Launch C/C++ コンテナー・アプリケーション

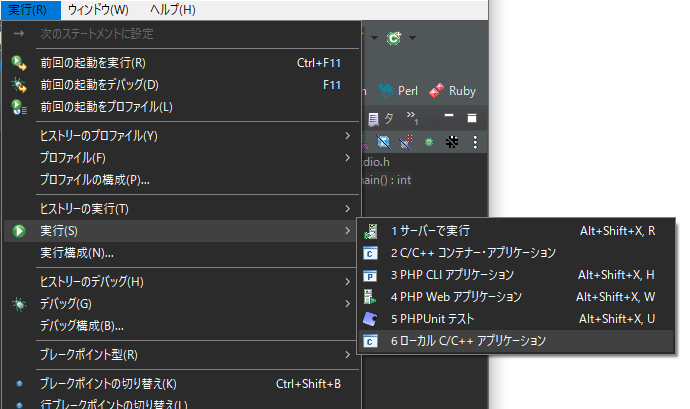(x=472, y=252)
